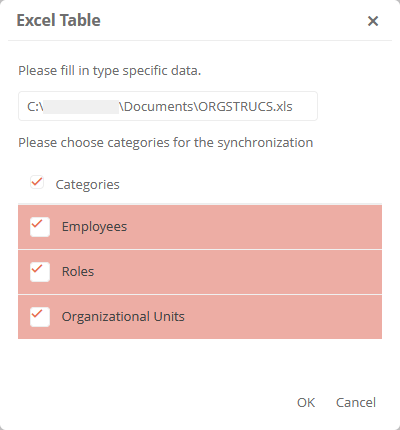Place cursor on ORGSTRUCS.xls file name
Image resolution: width=400 pixels, height=430 pixels.
point(245,107)
